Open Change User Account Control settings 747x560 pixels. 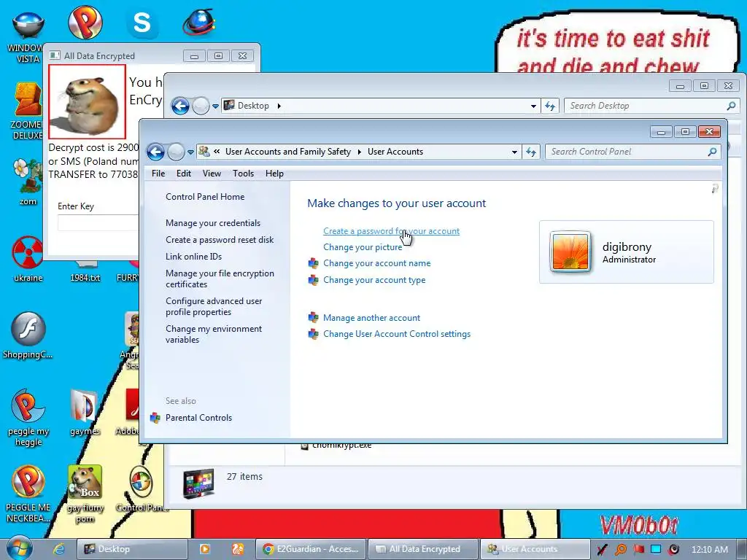397,334
